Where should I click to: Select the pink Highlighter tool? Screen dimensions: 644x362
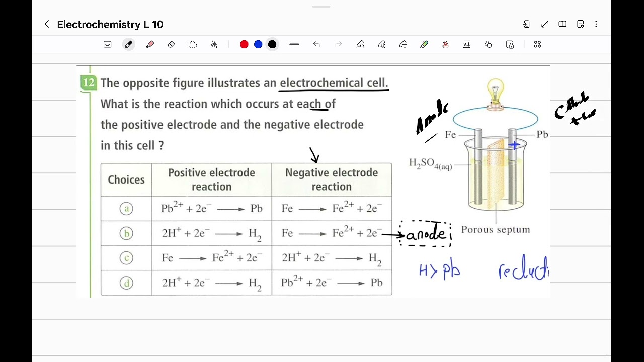[150, 44]
